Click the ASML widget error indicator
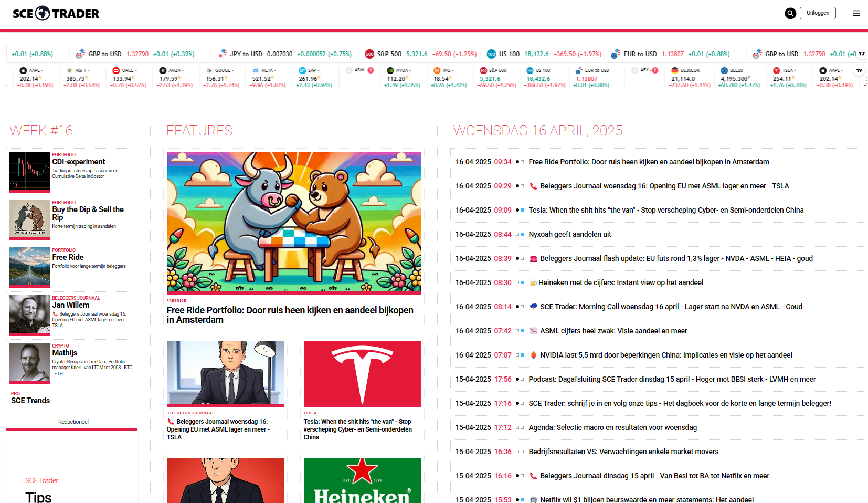Image resolution: width=868 pixels, height=503 pixels. pos(371,70)
